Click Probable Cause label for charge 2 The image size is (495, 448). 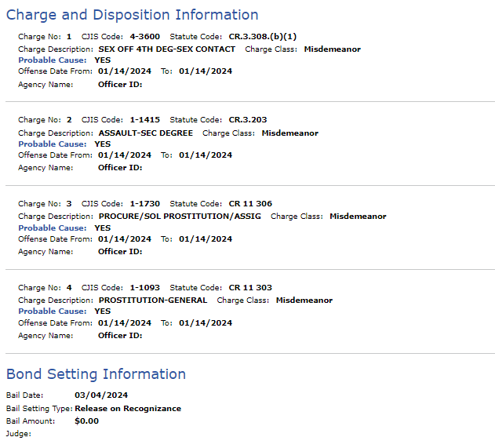click(x=53, y=144)
